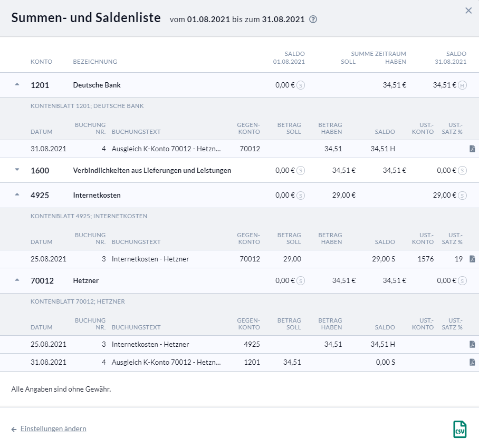Click the S badge on Hetzner opening balance
Image resolution: width=479 pixels, height=448 pixels.
(x=301, y=281)
